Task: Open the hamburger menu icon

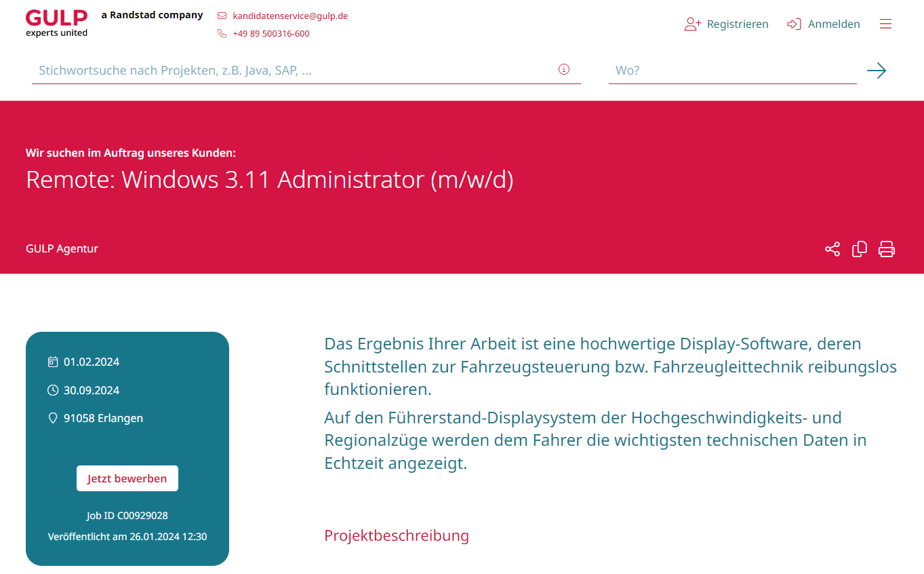Action: (x=885, y=24)
